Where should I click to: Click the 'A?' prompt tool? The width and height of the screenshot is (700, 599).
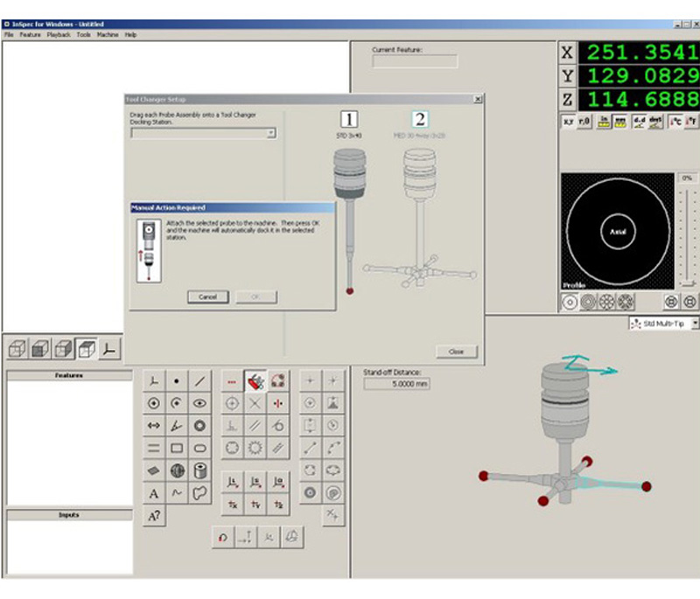[x=154, y=516]
